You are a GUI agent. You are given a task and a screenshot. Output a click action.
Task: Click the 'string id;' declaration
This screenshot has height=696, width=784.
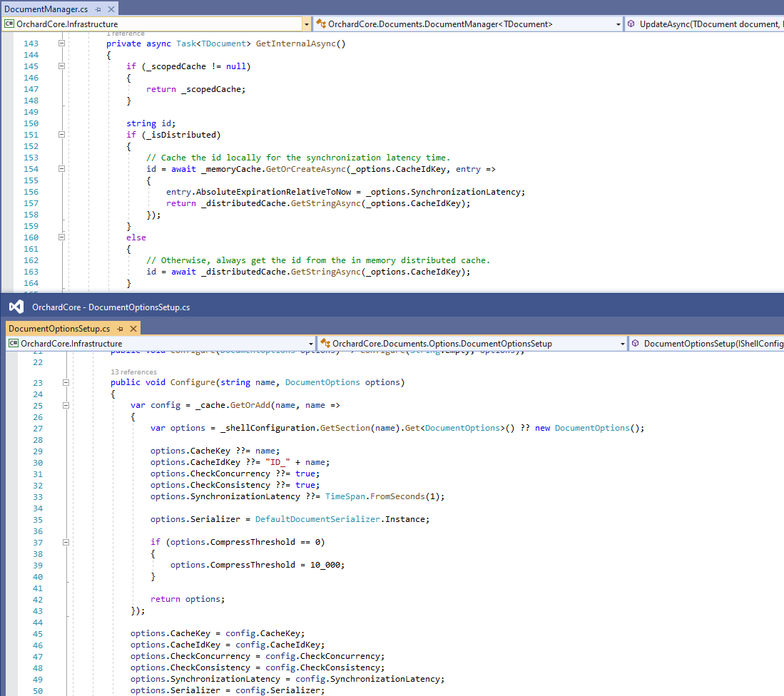coord(151,123)
